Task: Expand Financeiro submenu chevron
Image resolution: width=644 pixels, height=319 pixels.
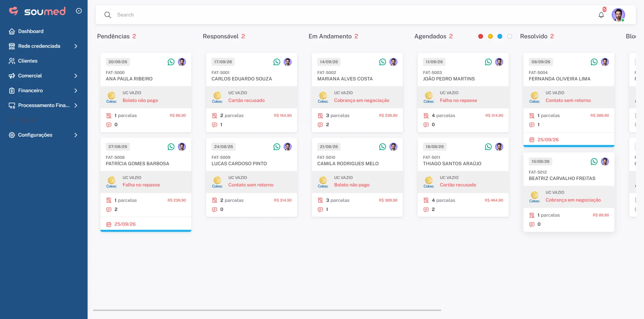Action: pyautogui.click(x=76, y=91)
